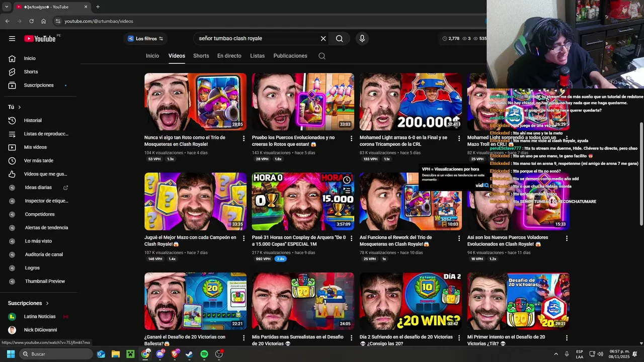644x362 pixels.
Task: Open options menu for Puercos Evolucionados video
Action: coord(351,138)
